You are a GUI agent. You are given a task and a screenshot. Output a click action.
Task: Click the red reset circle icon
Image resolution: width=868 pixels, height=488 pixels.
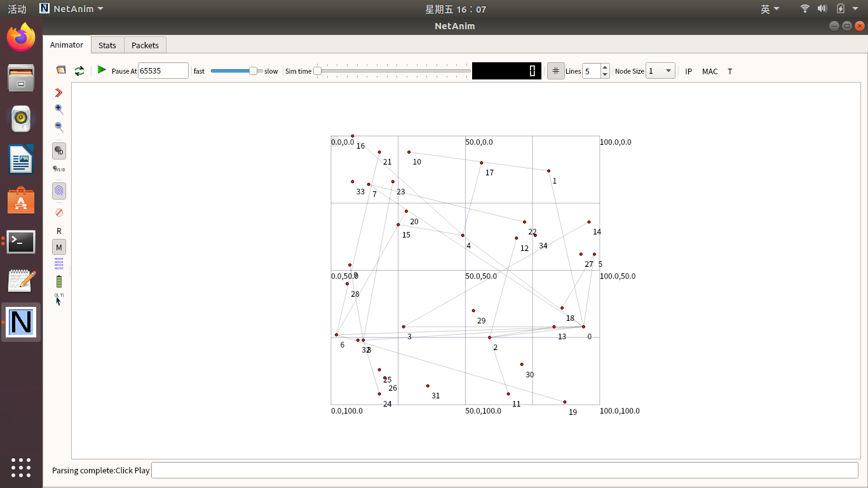click(x=59, y=212)
